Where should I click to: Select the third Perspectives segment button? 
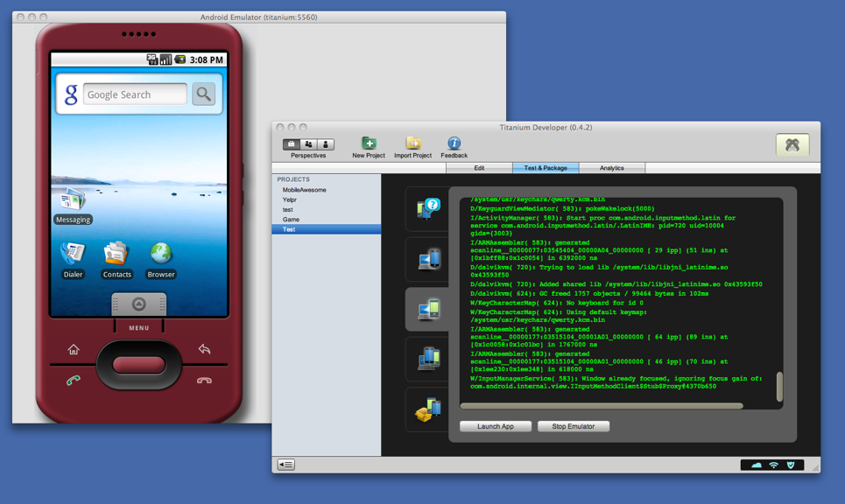pos(325,144)
